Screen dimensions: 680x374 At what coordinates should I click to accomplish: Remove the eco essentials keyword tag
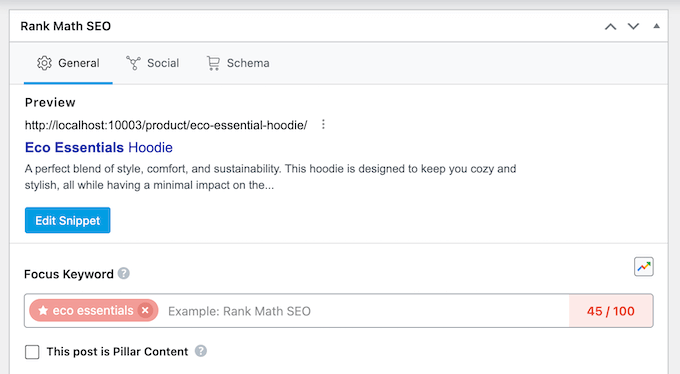[145, 311]
